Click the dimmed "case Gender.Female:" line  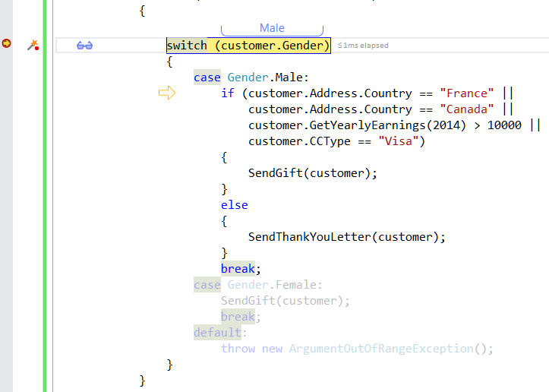click(x=257, y=285)
